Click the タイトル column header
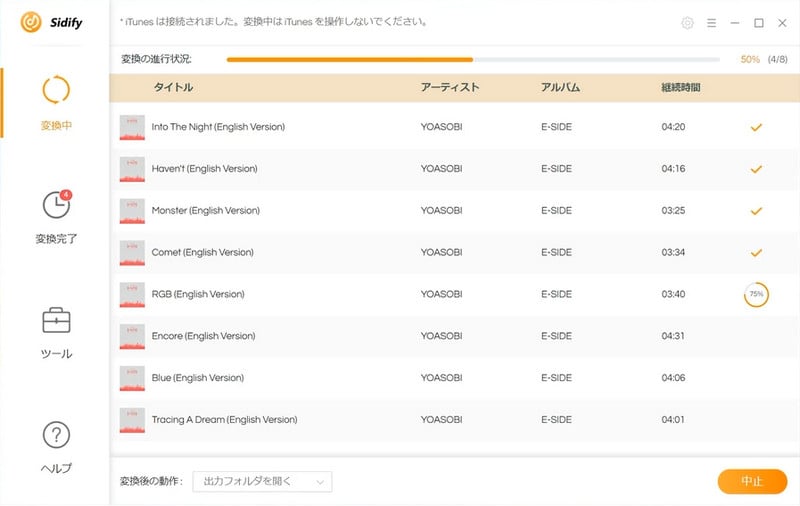Viewport: 800px width, 506px height. pos(173,87)
